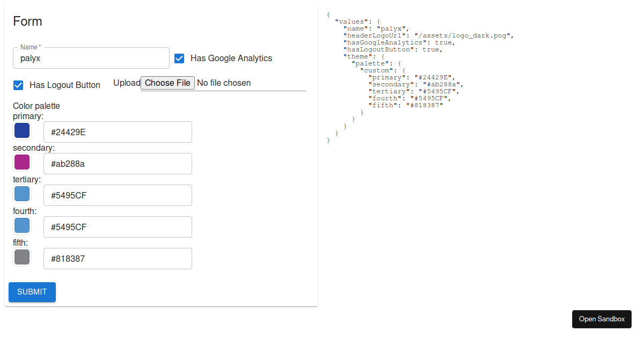Click the Choose File upload button

(x=167, y=83)
